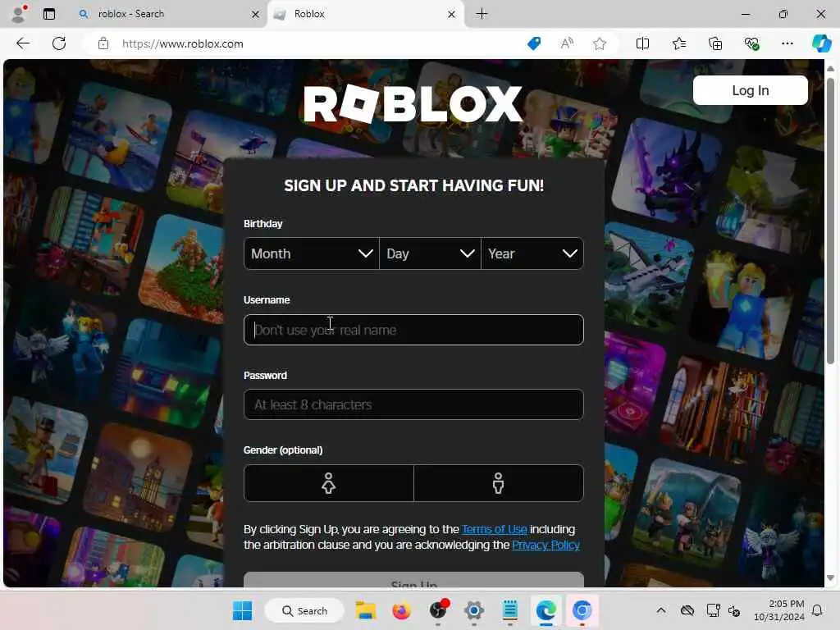Open the Collections icon
Image resolution: width=840 pixels, height=630 pixels.
[715, 43]
